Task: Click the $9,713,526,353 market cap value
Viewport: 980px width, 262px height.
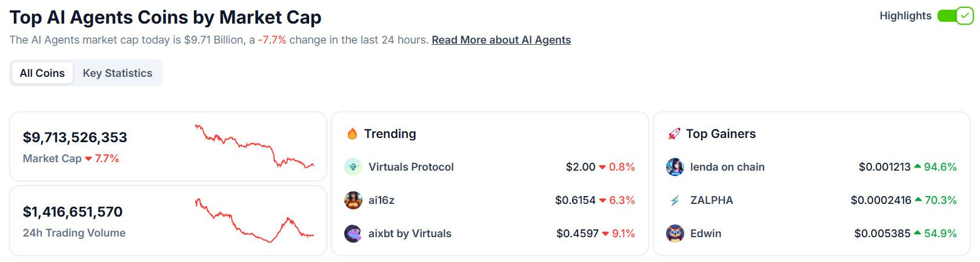Action: (x=75, y=137)
